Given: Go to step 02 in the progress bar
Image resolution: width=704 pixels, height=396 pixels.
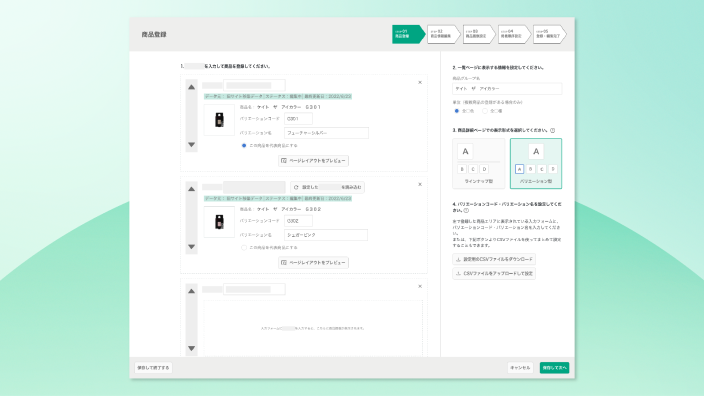Looking at the screenshot, I should (443, 34).
